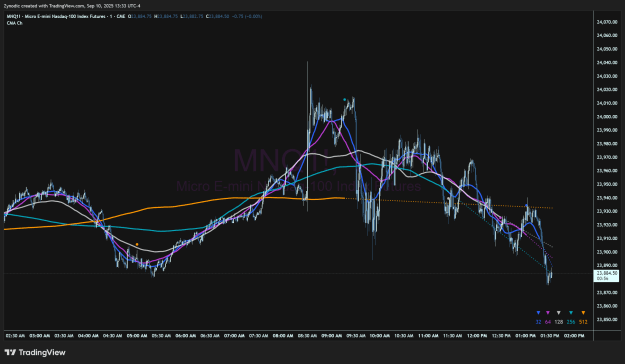The width and height of the screenshot is (625, 364).
Task: Click the orange dot marker near 05:00 AM
Action: pyautogui.click(x=137, y=244)
